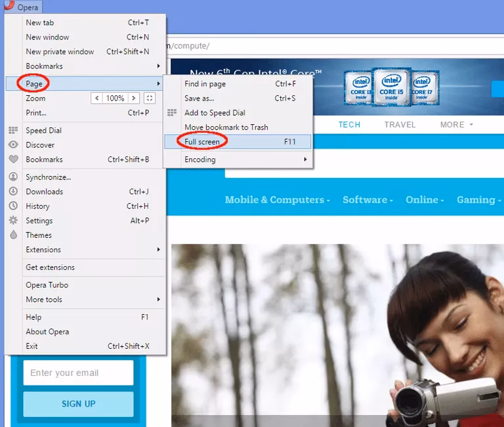Open the TECH navigation link

pyautogui.click(x=349, y=125)
